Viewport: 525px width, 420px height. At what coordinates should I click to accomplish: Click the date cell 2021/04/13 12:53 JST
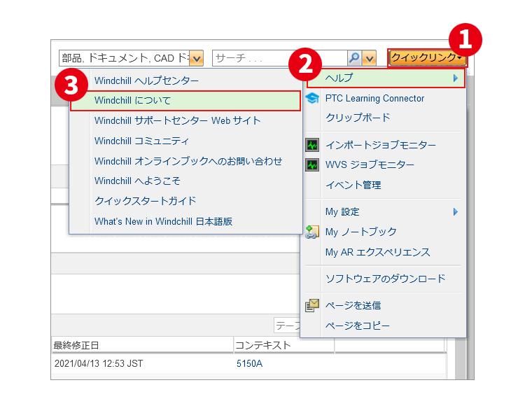tap(99, 364)
